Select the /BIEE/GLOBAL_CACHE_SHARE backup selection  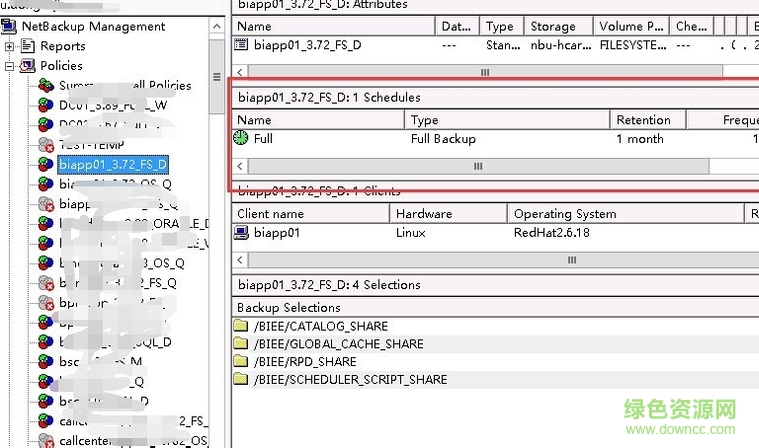click(x=339, y=344)
